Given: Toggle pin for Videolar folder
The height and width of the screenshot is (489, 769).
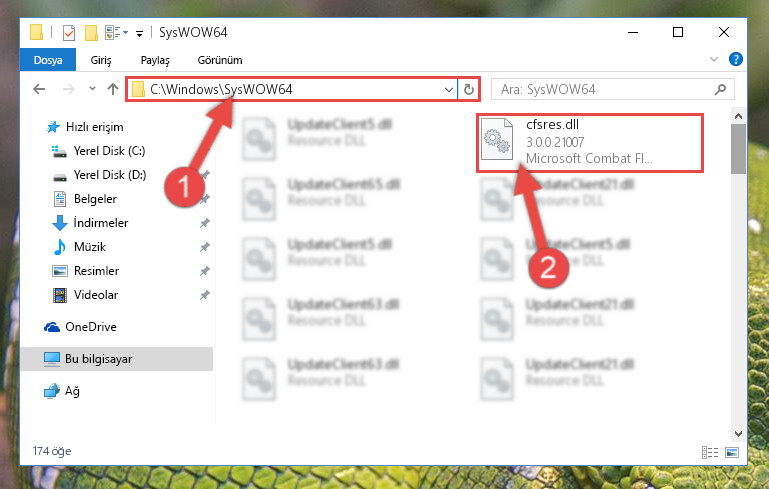Looking at the screenshot, I should tap(205, 295).
